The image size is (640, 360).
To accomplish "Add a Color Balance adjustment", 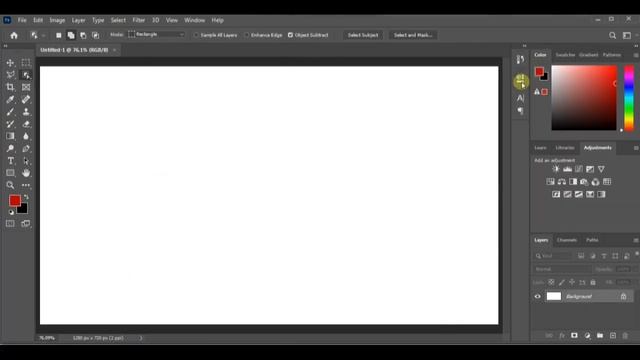I will pos(562,182).
